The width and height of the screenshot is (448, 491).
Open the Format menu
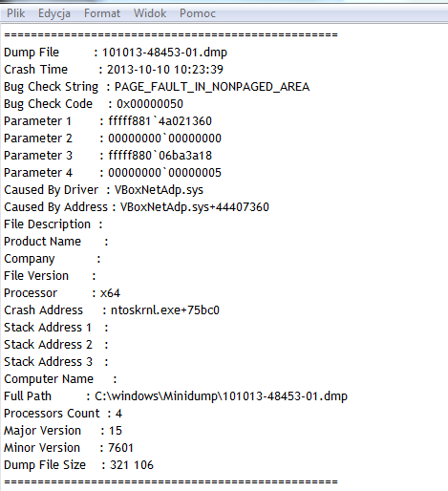point(102,13)
